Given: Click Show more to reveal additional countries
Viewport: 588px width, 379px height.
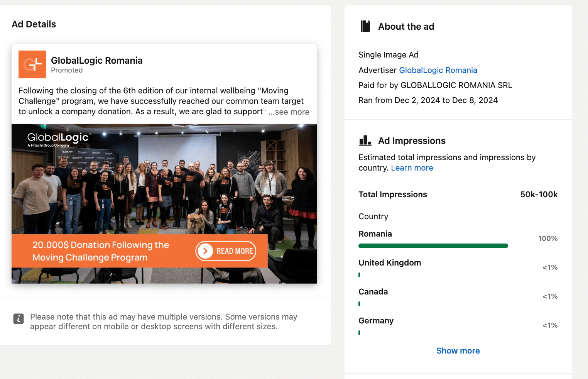Looking at the screenshot, I should [x=458, y=350].
